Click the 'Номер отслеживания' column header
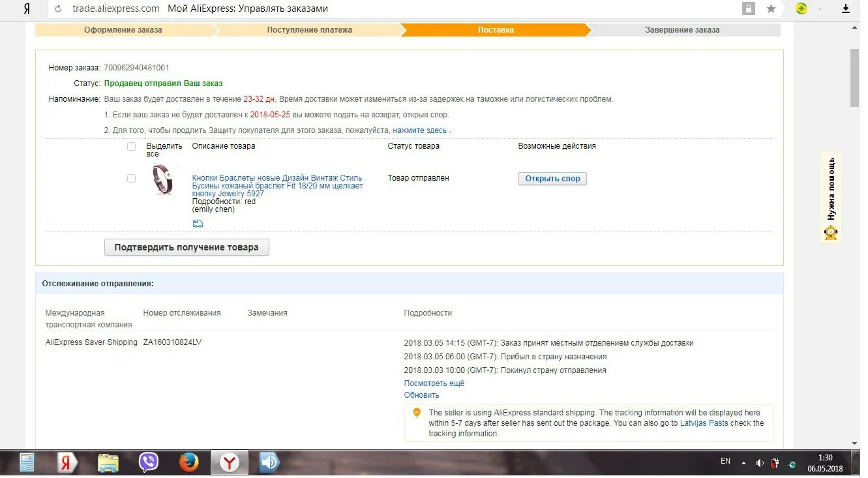Image resolution: width=868 pixels, height=478 pixels. [182, 313]
